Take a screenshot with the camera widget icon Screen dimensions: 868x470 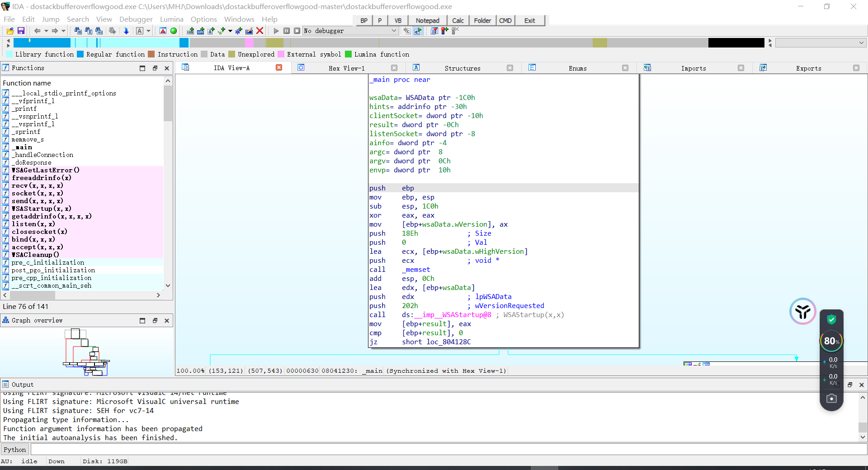tap(831, 399)
